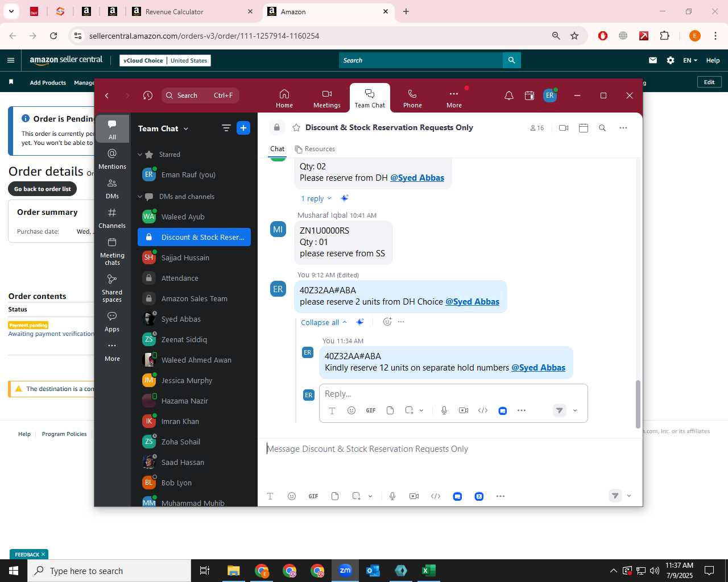Open Meeting chats in Zoom sidebar
This screenshot has width=728, height=582.
[x=112, y=251]
